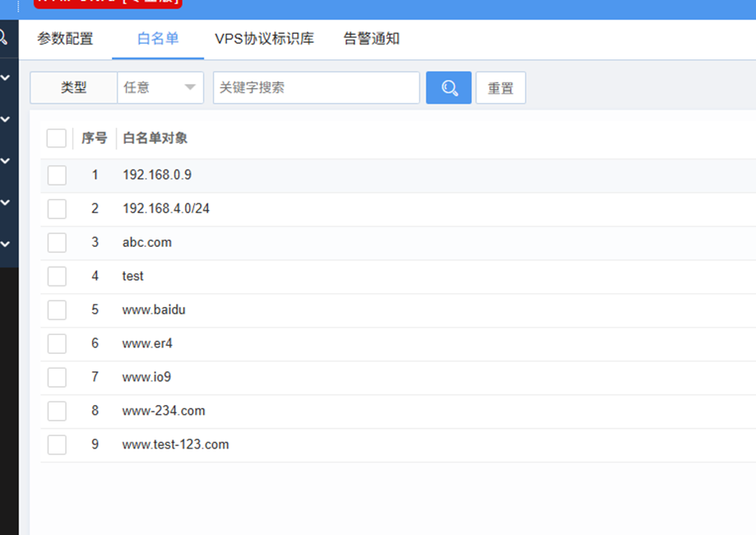Image resolution: width=756 pixels, height=535 pixels.
Task: Tick the www.io9 row checkbox
Action: coord(57,377)
